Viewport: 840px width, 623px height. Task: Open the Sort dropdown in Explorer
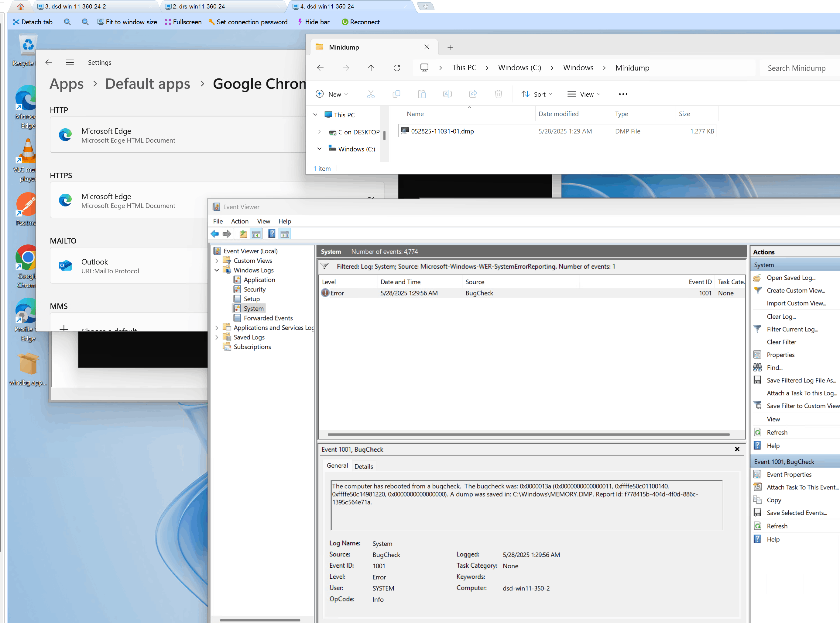tap(537, 94)
